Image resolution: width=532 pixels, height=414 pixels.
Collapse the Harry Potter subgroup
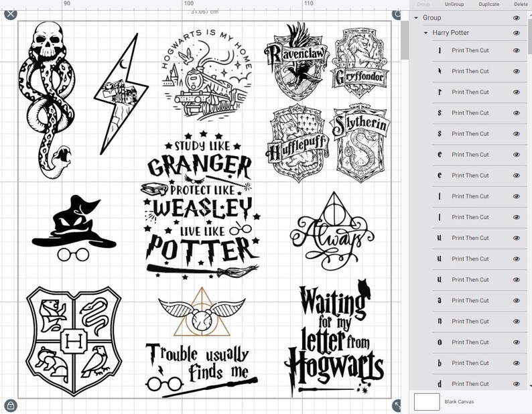pyautogui.click(x=426, y=33)
